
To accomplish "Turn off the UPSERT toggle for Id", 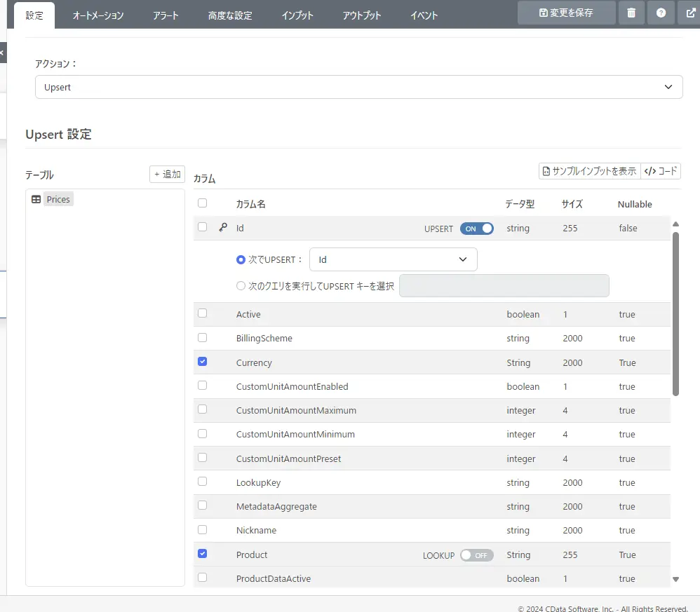I will [477, 229].
